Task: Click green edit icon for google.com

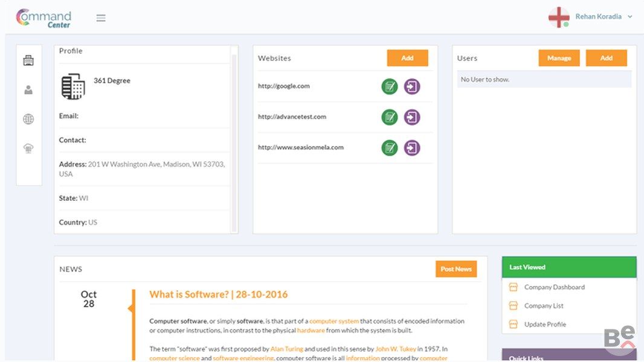Action: (390, 86)
